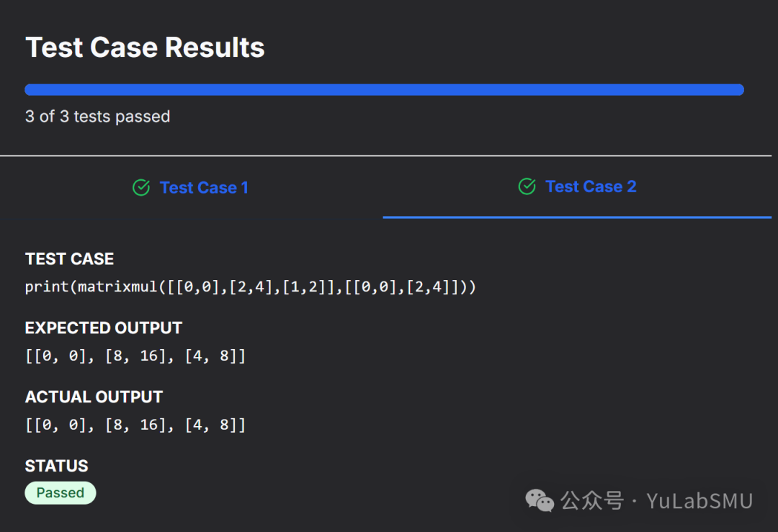778x532 pixels.
Task: Click the WeChat logo in the watermark
Action: point(540,500)
